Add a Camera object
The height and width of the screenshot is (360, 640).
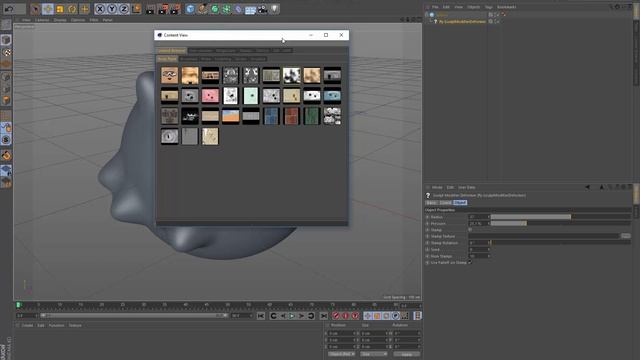click(262, 9)
